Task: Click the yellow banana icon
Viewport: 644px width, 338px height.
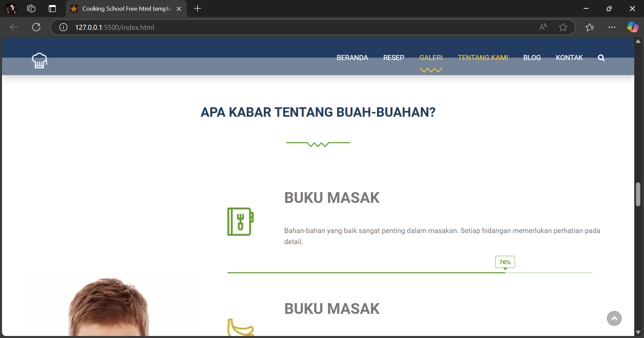Action: tap(240, 327)
